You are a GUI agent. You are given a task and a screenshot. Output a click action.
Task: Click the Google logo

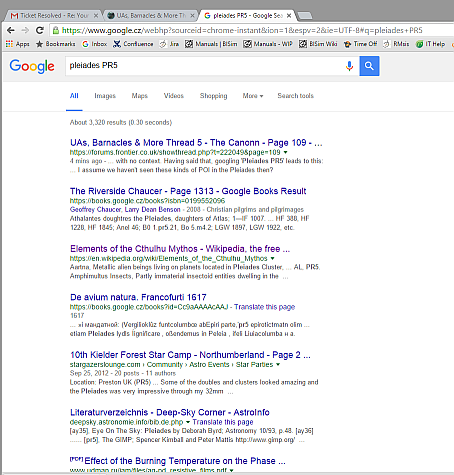click(32, 66)
